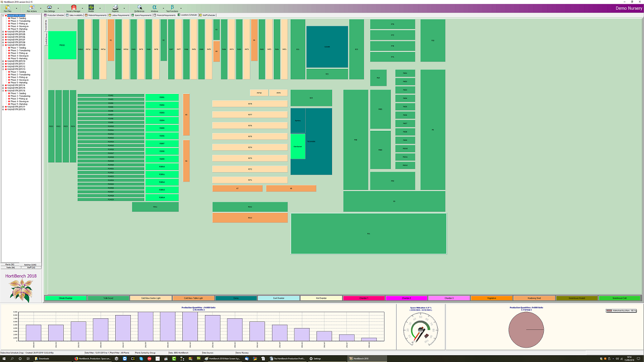
Task: Open the Test Functions beta icon
Action: 172,8
